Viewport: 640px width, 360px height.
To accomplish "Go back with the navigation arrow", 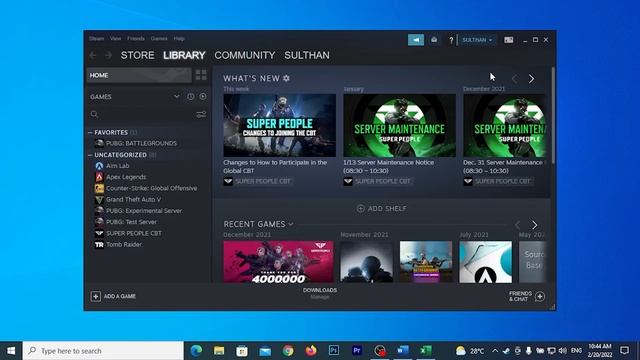I will pyautogui.click(x=93, y=55).
